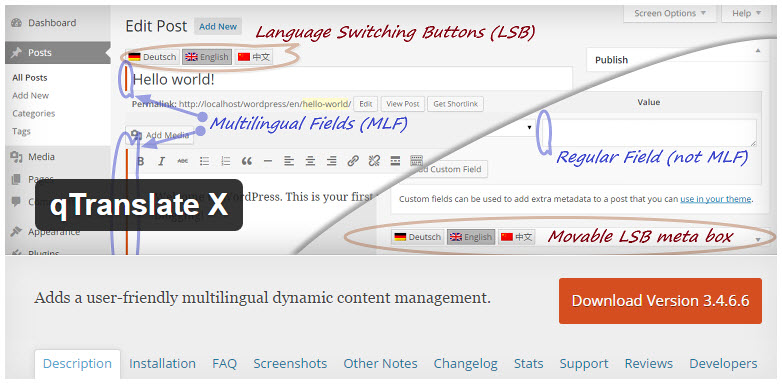Insert numbered list from editor toolbar
Viewport: 782px width, 384px height.
225,161
